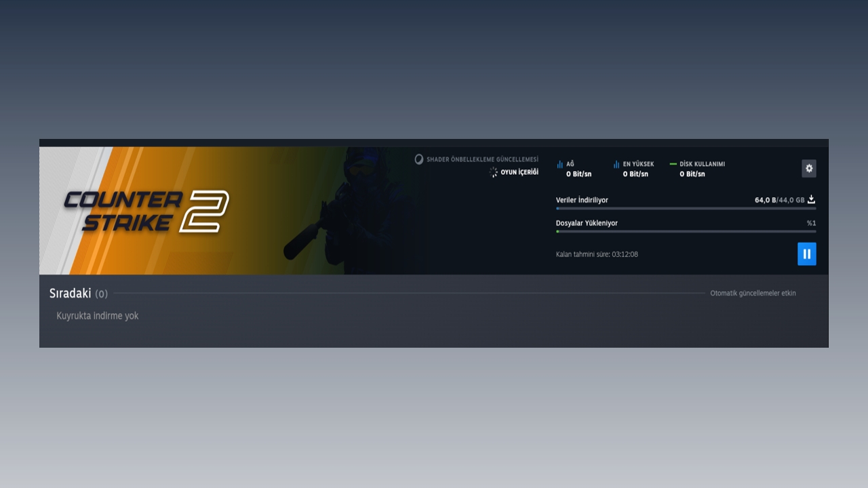
Task: Click the En Yüksek 0 Bit/sn value
Action: [635, 174]
